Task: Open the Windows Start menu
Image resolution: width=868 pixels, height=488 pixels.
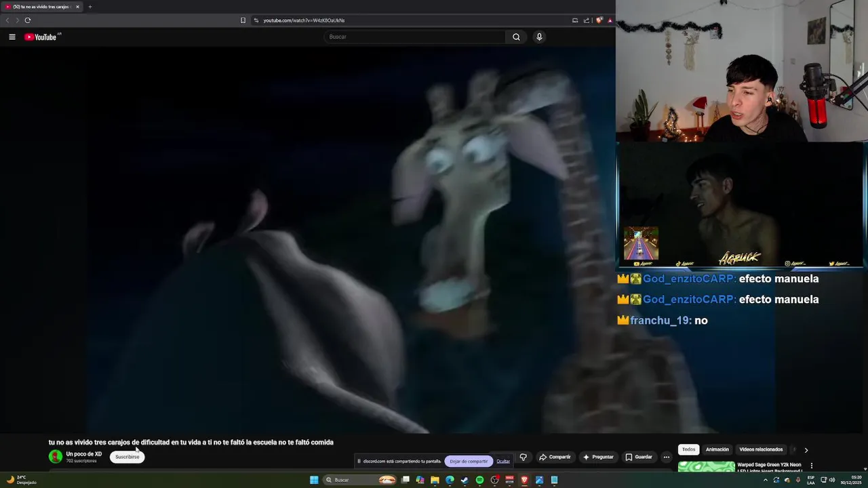Action: click(314, 480)
